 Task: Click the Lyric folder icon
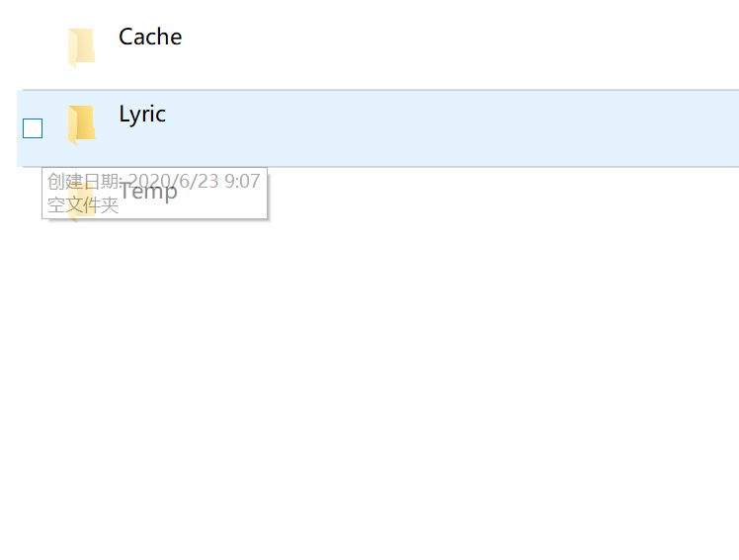point(82,124)
